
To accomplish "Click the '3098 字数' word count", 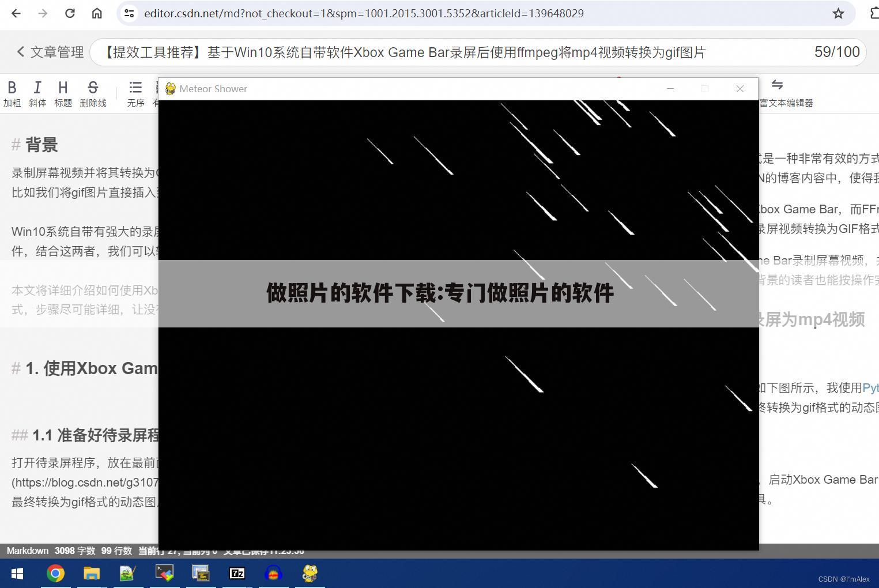I will pos(74,551).
